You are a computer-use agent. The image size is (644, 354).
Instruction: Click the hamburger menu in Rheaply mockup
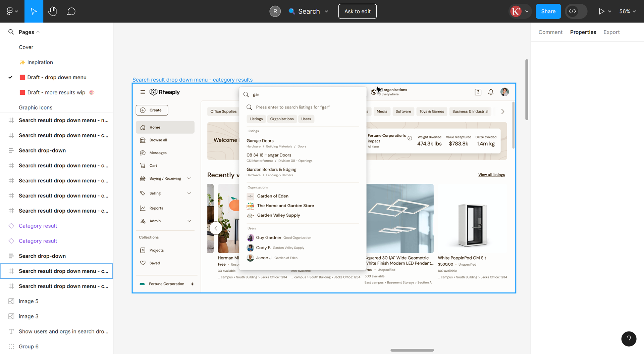[143, 92]
